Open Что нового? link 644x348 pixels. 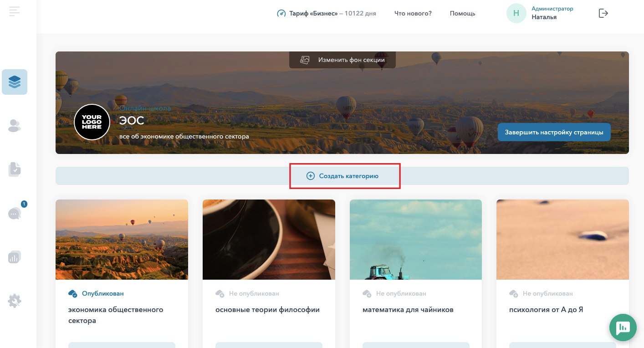(413, 13)
